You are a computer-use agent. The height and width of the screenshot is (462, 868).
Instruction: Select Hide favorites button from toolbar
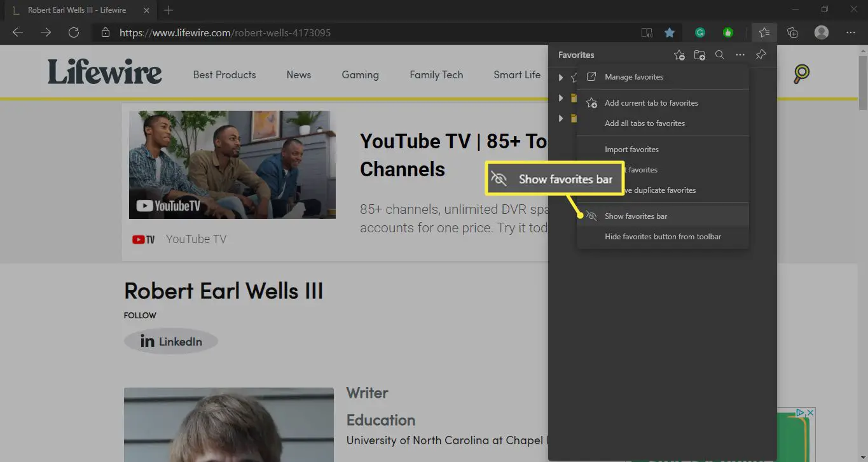pyautogui.click(x=663, y=237)
